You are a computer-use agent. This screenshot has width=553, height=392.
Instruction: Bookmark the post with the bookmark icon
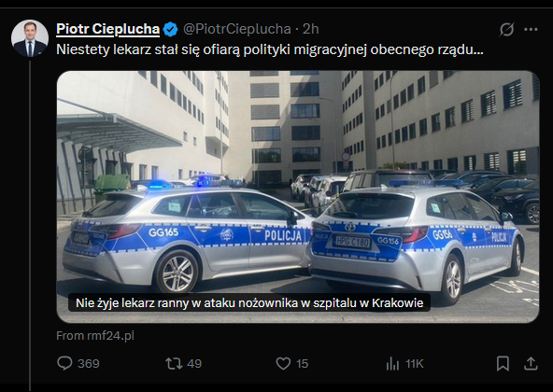pos(503,363)
